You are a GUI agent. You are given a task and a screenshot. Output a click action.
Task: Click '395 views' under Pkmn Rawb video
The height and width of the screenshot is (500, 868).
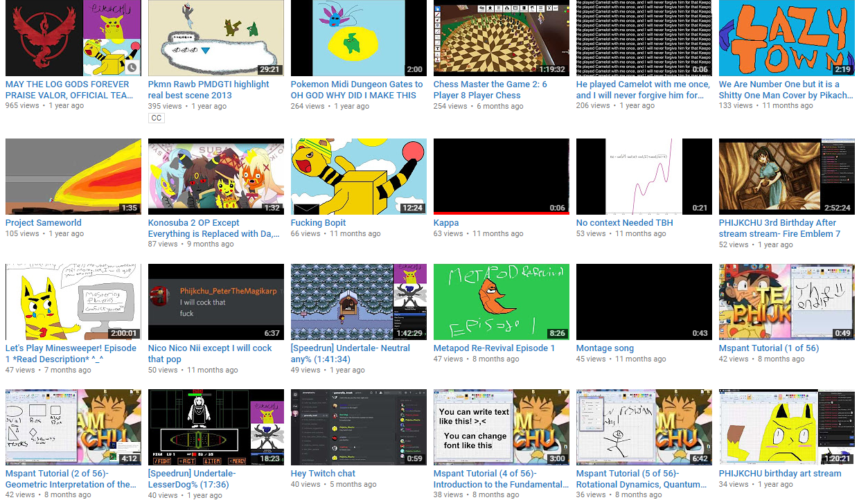165,106
